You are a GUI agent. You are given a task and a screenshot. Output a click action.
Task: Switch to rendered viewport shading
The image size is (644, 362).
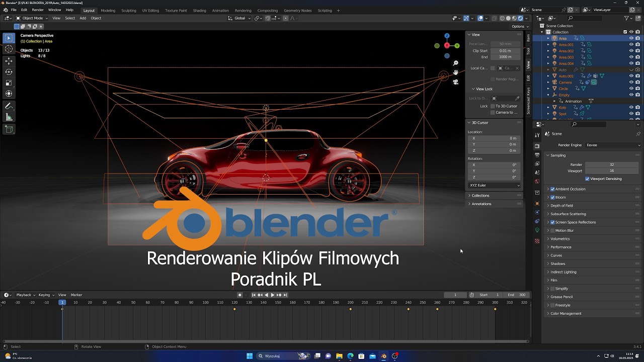pyautogui.click(x=520, y=18)
